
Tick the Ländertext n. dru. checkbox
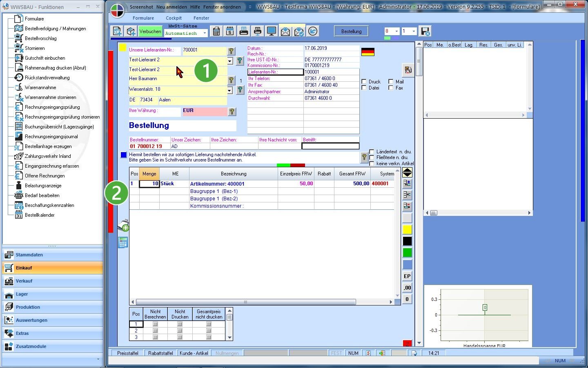(x=372, y=152)
